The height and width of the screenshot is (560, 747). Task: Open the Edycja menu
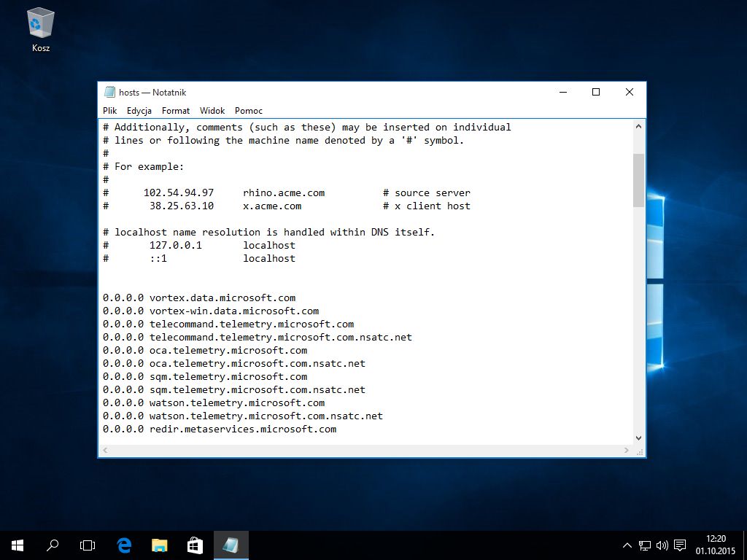point(139,111)
